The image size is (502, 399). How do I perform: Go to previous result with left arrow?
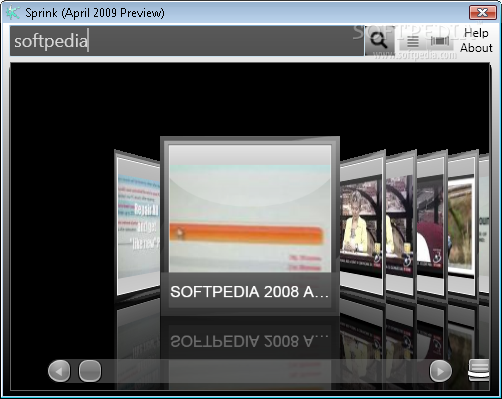point(59,371)
